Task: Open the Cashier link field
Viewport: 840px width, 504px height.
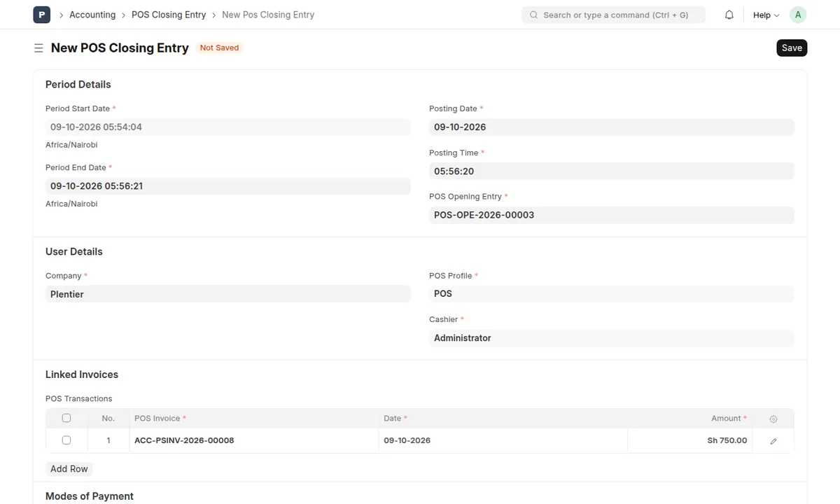Action: click(611, 338)
